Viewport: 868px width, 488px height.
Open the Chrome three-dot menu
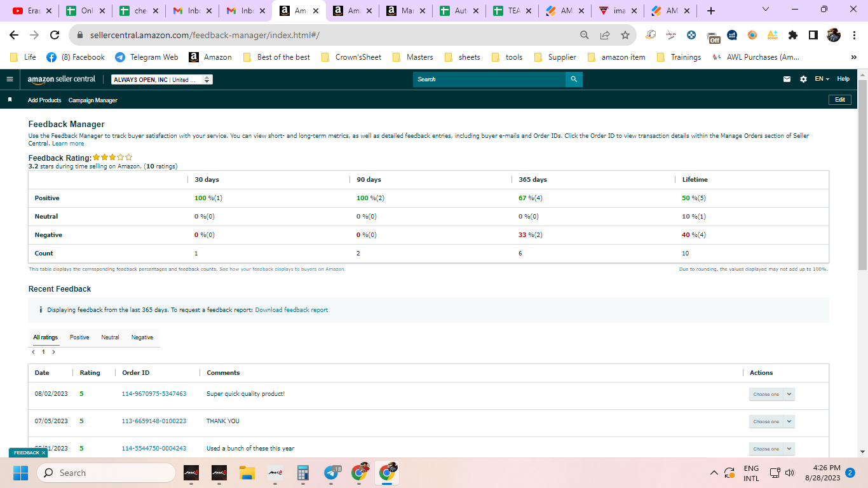pos(854,36)
